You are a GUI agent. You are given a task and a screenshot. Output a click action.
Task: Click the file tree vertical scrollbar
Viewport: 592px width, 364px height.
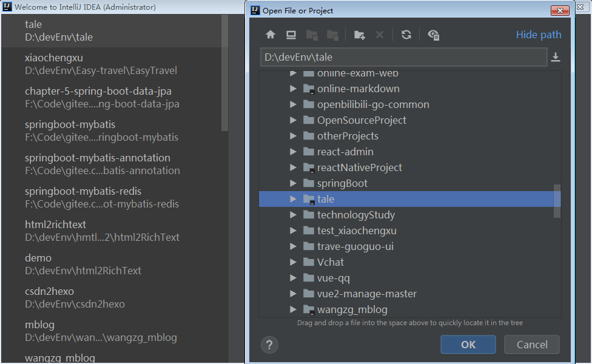(557, 201)
